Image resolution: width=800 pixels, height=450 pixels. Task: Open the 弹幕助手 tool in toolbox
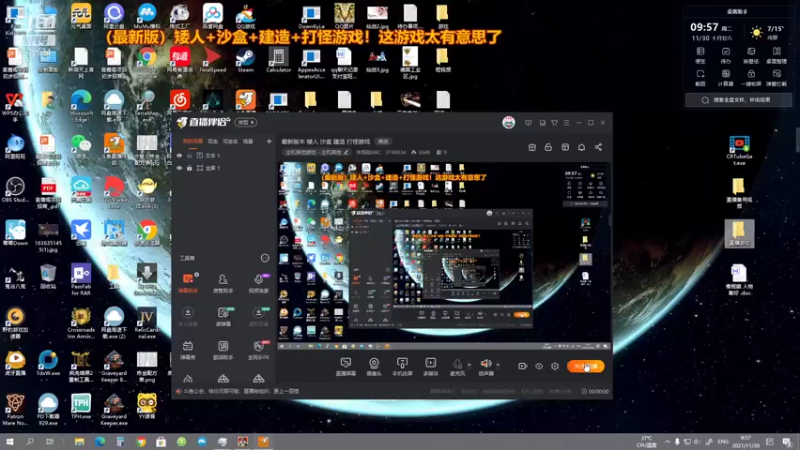click(x=188, y=283)
